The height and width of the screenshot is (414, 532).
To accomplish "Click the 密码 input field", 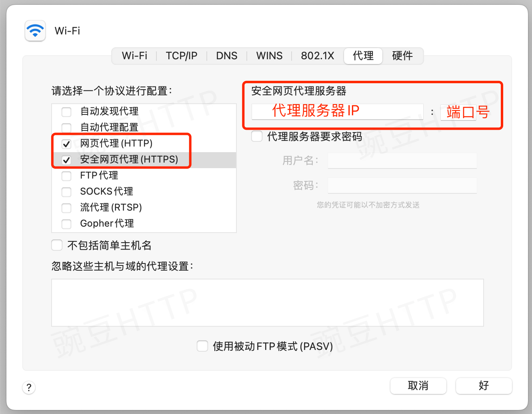I will click(402, 185).
